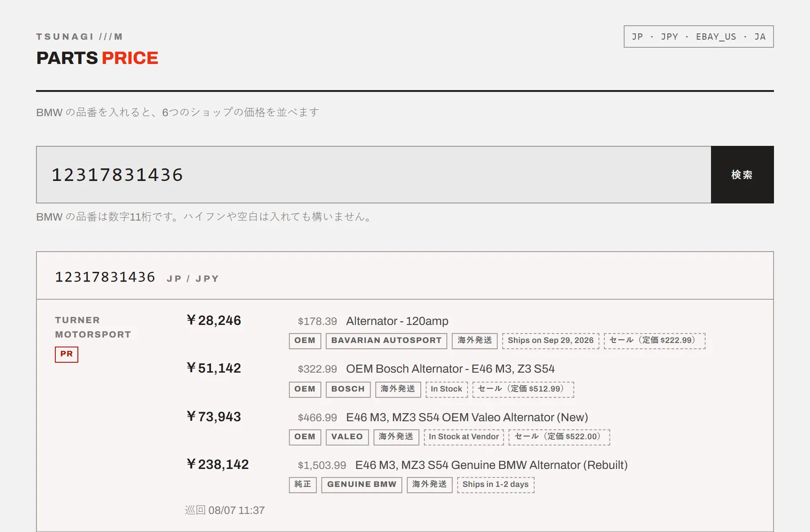Click the BMW の品番は数字11桁です hint text

tap(205, 217)
